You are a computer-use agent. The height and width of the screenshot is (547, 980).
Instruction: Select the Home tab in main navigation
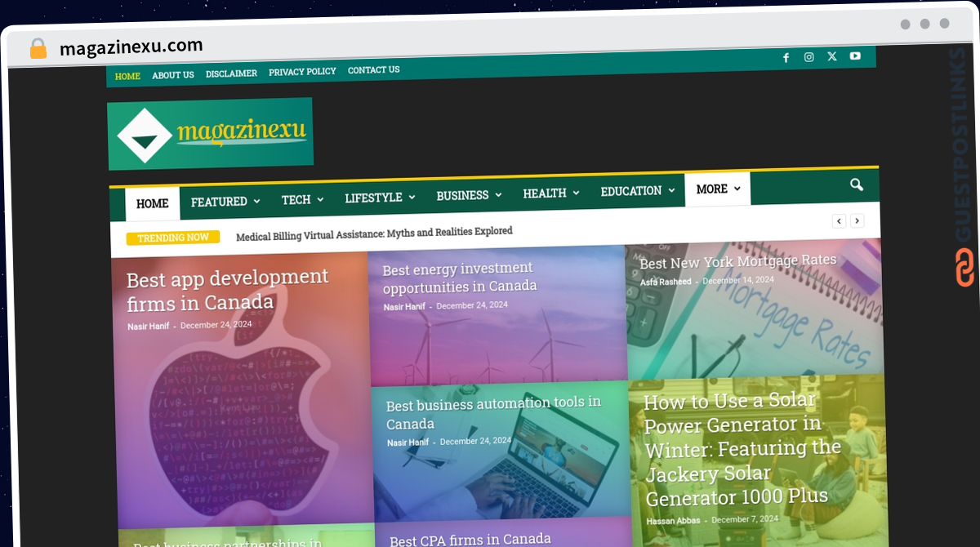pos(153,204)
